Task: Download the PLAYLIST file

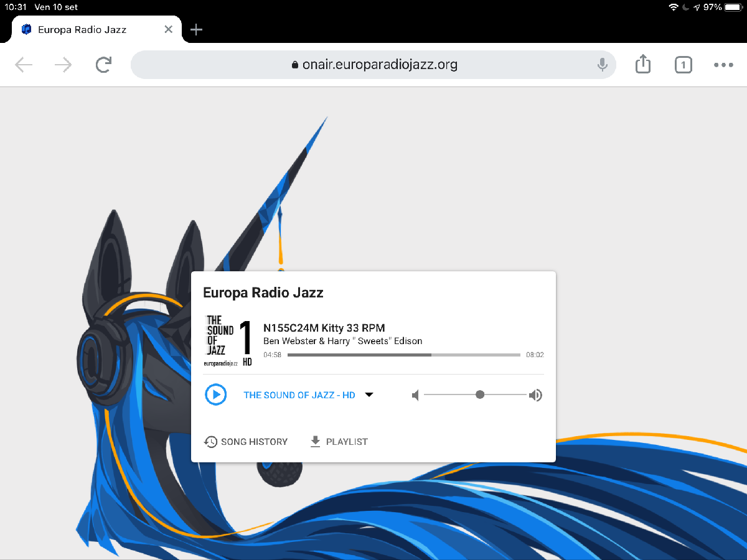Action: pyautogui.click(x=339, y=442)
